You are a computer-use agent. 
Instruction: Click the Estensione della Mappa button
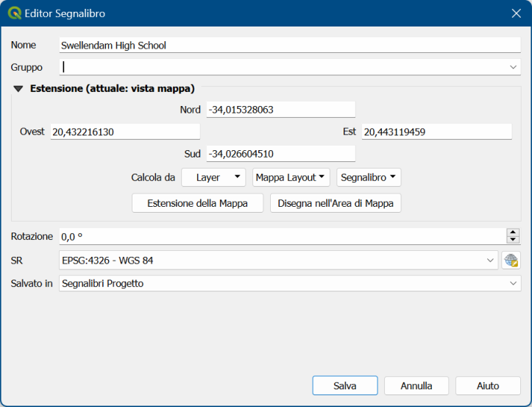197,203
